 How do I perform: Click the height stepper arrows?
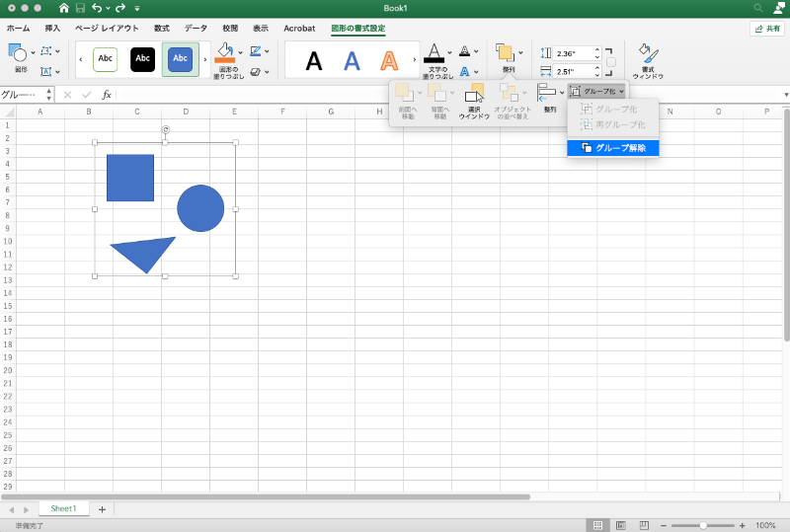click(597, 53)
